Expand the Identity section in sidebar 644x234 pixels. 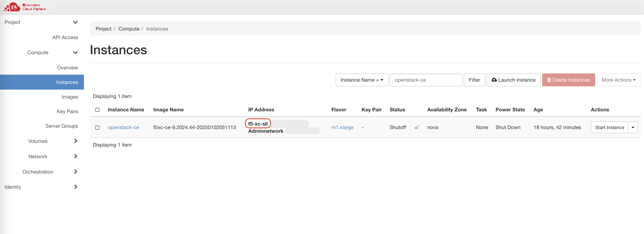pyautogui.click(x=75, y=187)
